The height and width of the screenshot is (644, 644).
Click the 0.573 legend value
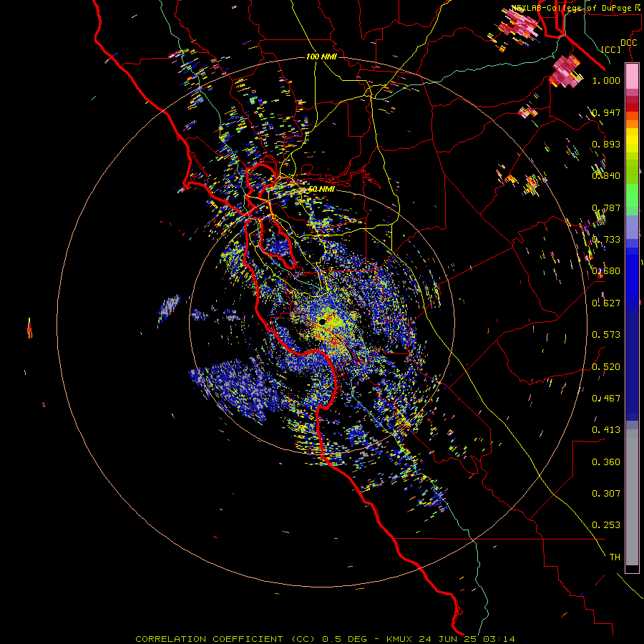606,335
